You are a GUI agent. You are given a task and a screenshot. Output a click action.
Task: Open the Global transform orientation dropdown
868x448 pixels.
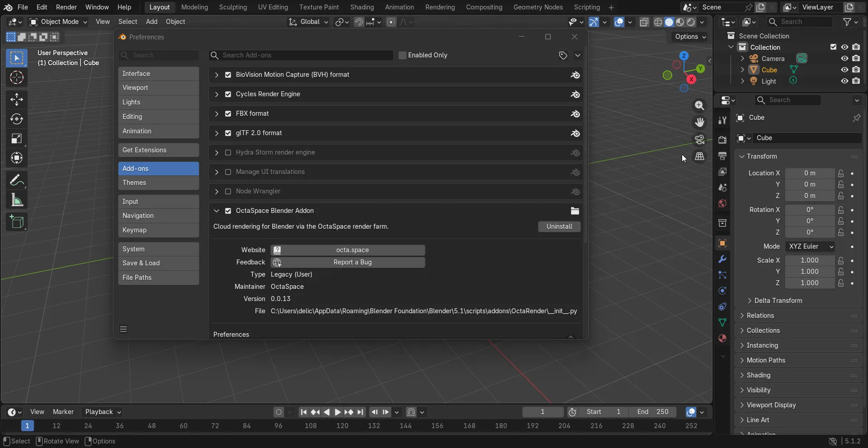(308, 22)
